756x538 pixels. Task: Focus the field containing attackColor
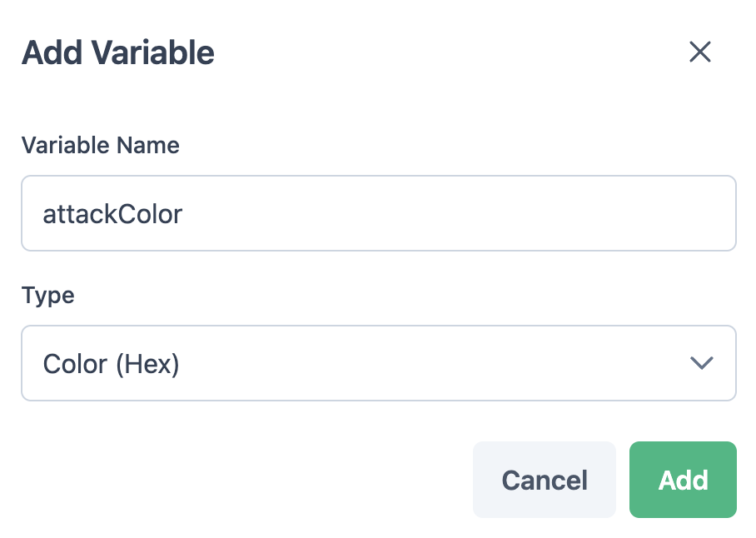(x=378, y=213)
